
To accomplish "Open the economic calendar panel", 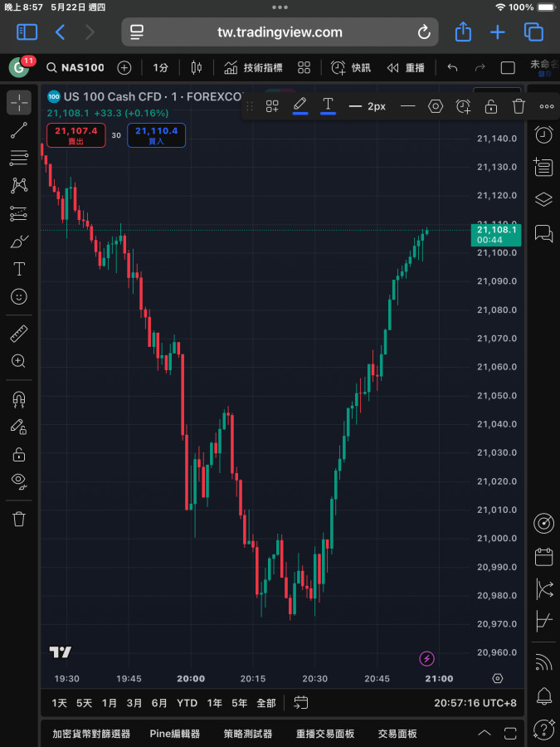I will [x=543, y=556].
